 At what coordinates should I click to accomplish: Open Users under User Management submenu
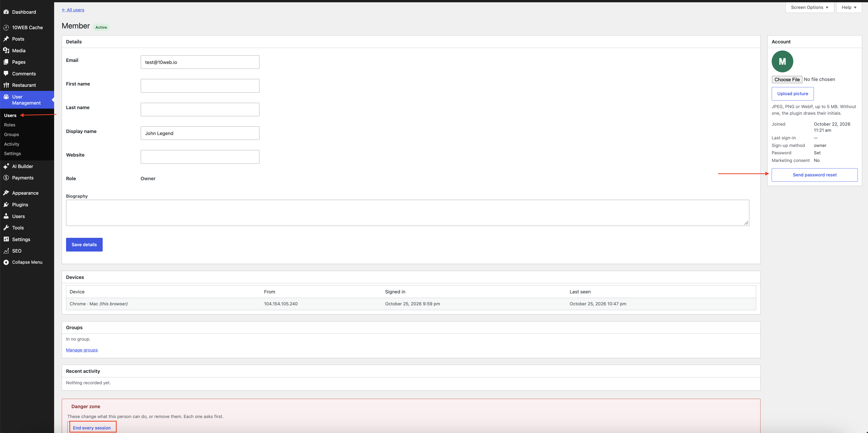point(10,115)
